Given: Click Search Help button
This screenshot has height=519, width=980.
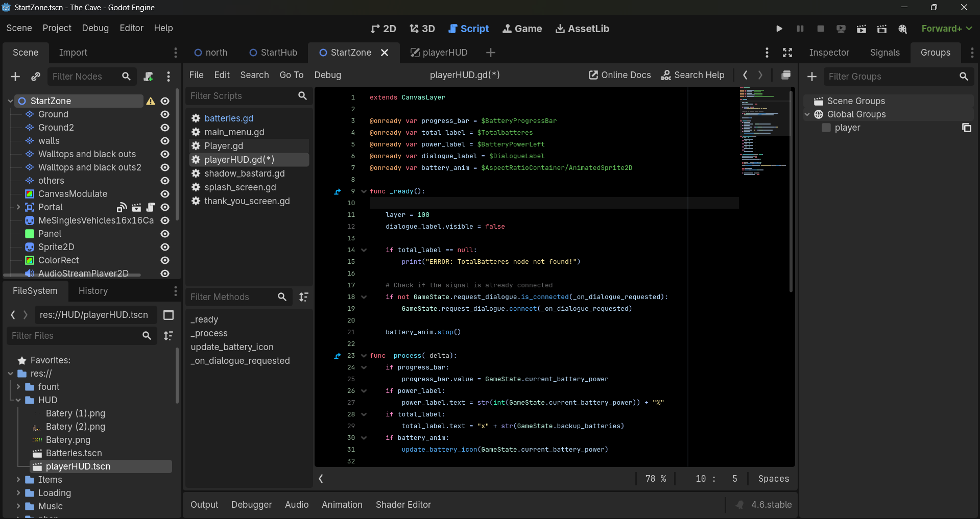Looking at the screenshot, I should (692, 75).
